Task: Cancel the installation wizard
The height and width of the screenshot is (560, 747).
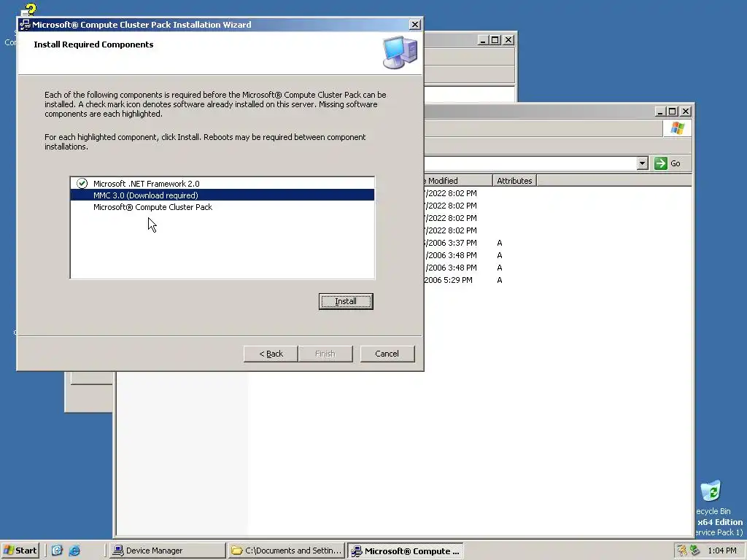Action: 387,354
